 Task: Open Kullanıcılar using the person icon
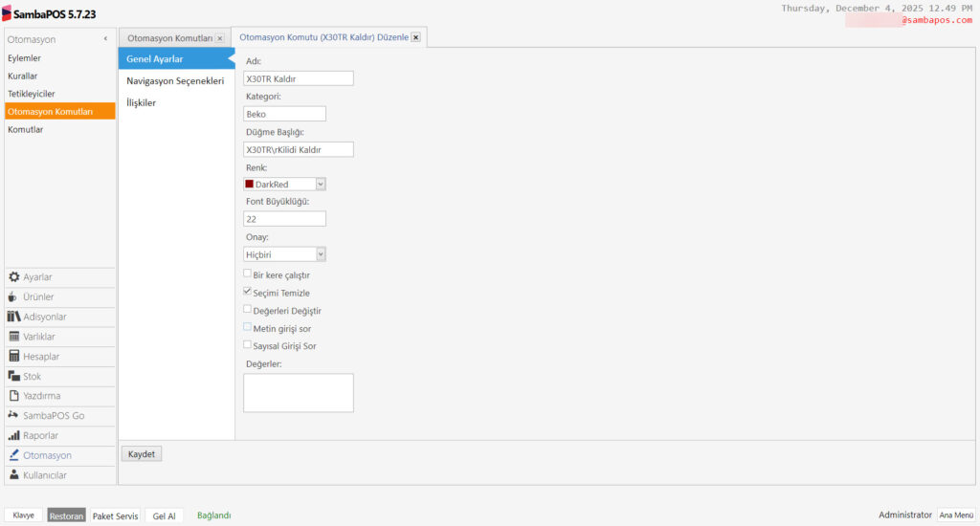(x=14, y=475)
